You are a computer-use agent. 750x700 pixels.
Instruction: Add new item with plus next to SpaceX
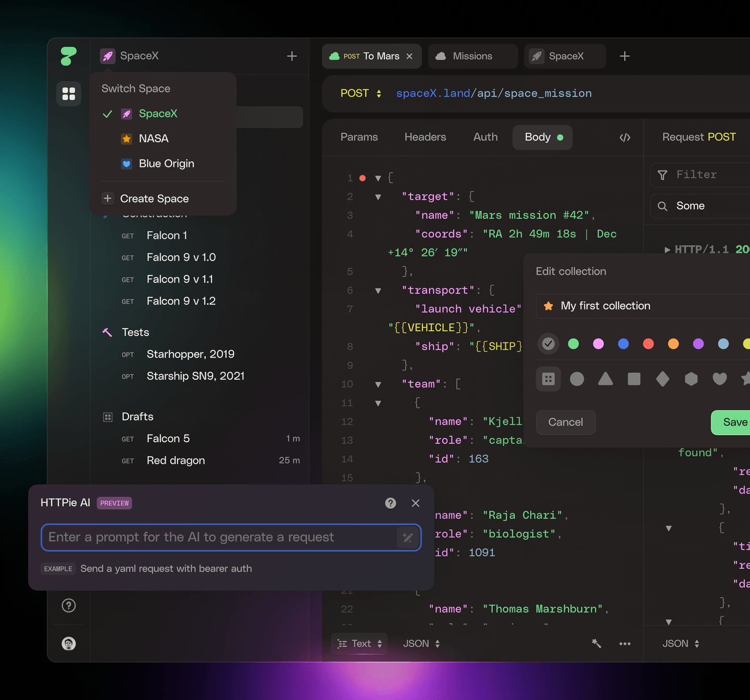[x=292, y=56]
